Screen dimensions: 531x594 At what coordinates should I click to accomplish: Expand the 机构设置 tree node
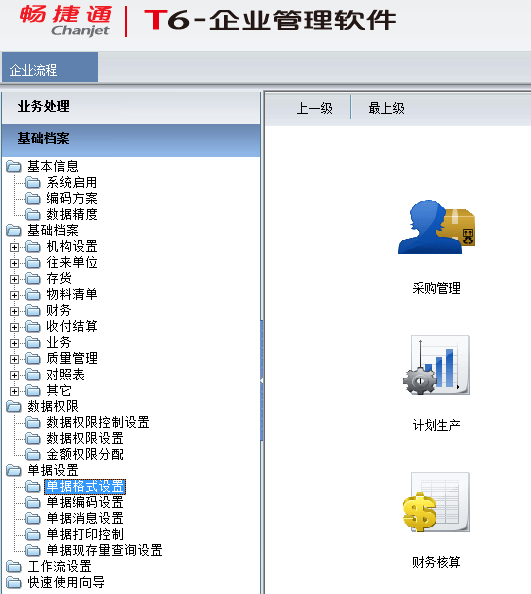[x=14, y=247]
